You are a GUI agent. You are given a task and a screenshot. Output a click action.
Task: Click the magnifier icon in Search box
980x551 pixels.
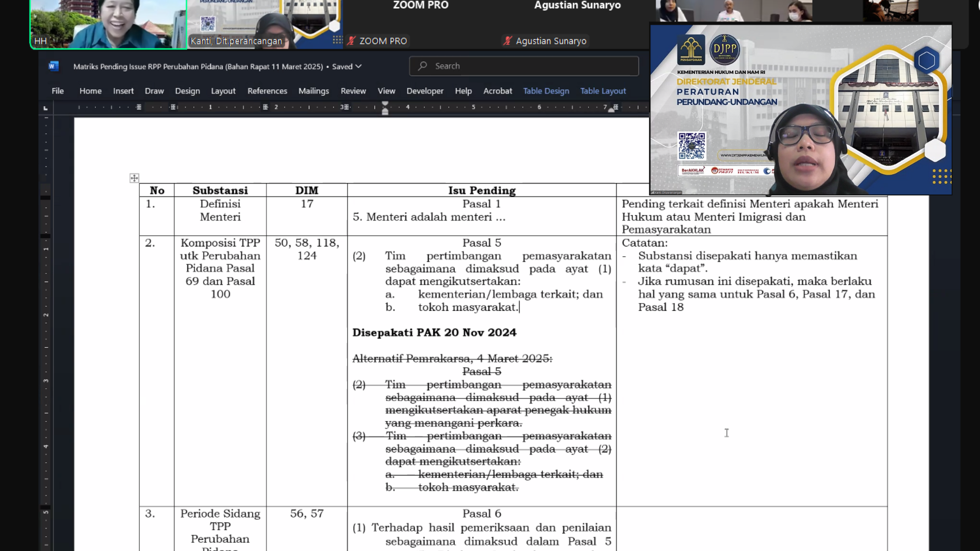point(423,66)
